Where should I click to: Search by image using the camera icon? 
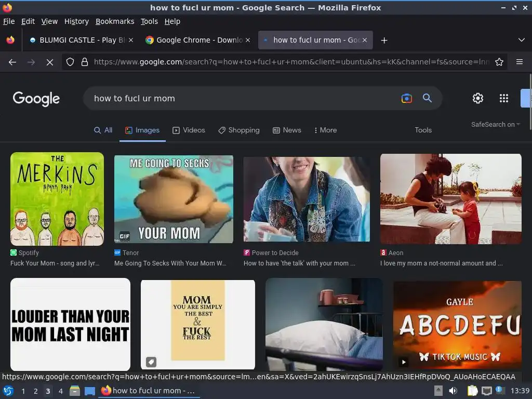pyautogui.click(x=406, y=98)
